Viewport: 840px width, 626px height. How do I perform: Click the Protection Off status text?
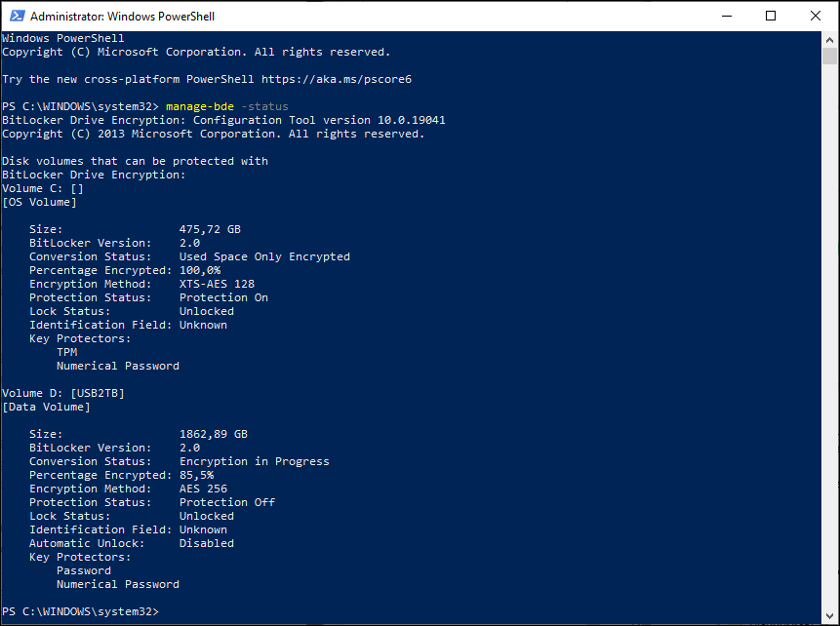pos(227,502)
